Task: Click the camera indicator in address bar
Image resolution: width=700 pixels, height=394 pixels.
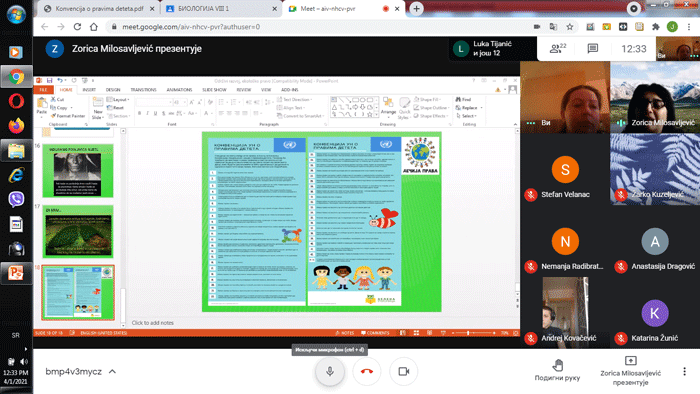Action: tap(537, 27)
